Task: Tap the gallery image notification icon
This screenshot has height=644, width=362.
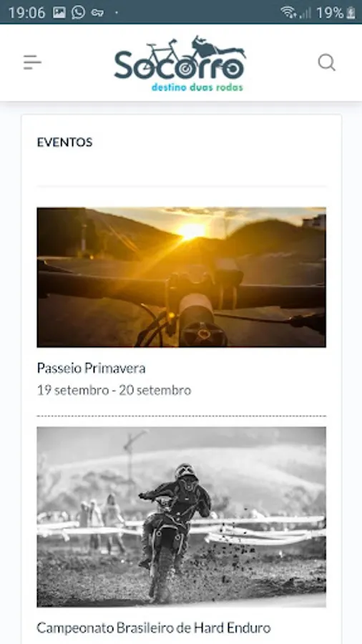Action: coord(59,12)
